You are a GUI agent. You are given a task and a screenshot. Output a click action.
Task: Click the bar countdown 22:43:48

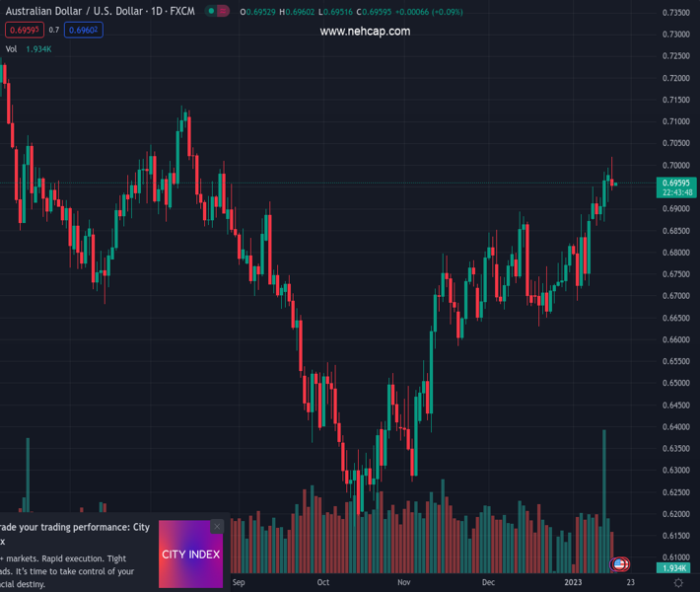(677, 192)
